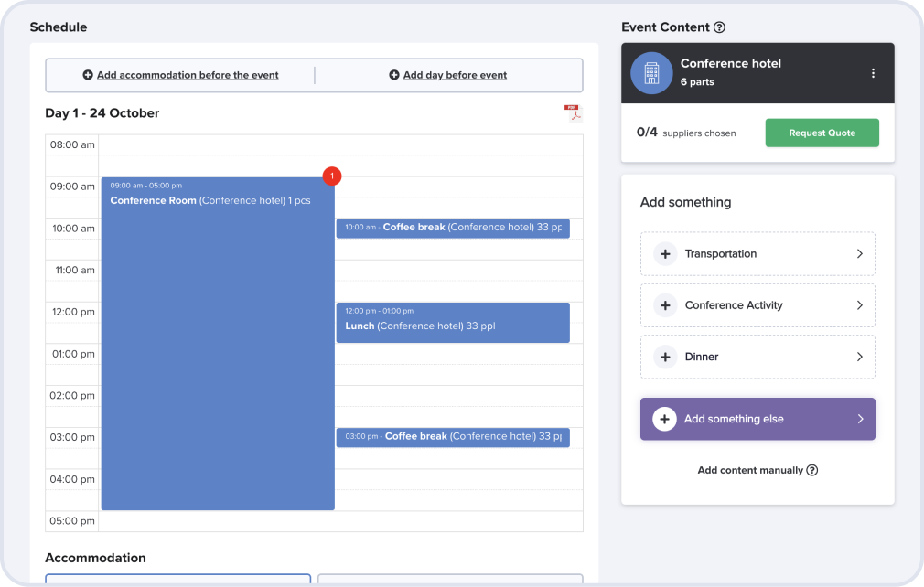Screen dimensions: 924x587
Task: Open the Conference hotel three-dot menu
Action: 873,73
